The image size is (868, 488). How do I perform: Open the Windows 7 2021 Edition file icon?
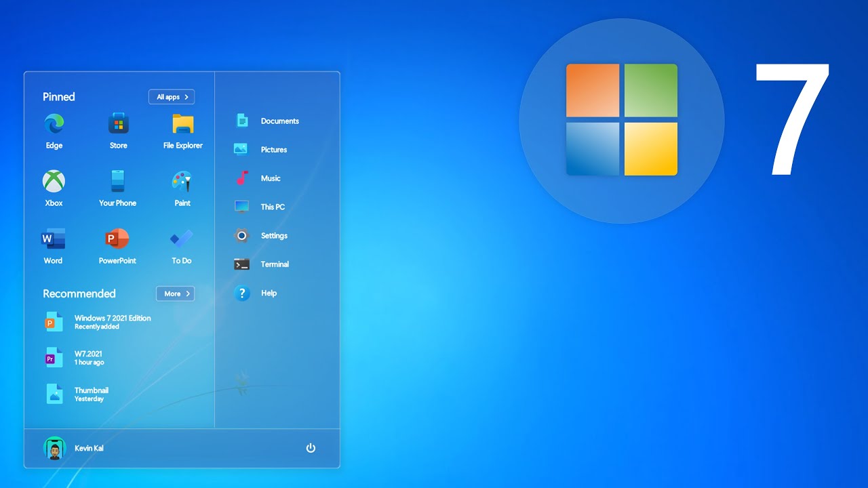click(x=54, y=322)
